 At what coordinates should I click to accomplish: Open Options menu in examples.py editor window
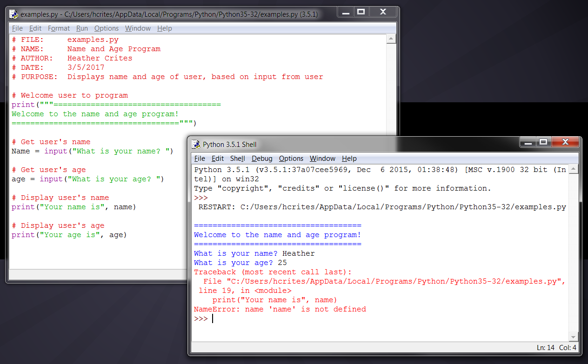pyautogui.click(x=107, y=28)
